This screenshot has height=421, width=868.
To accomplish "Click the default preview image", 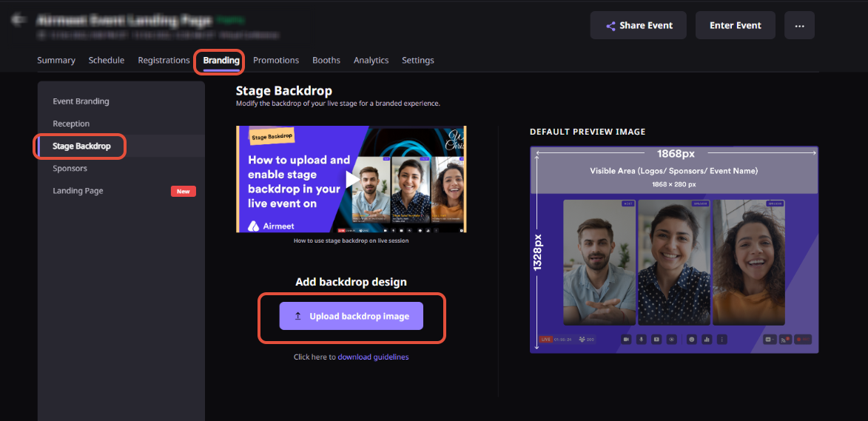I will coord(674,249).
